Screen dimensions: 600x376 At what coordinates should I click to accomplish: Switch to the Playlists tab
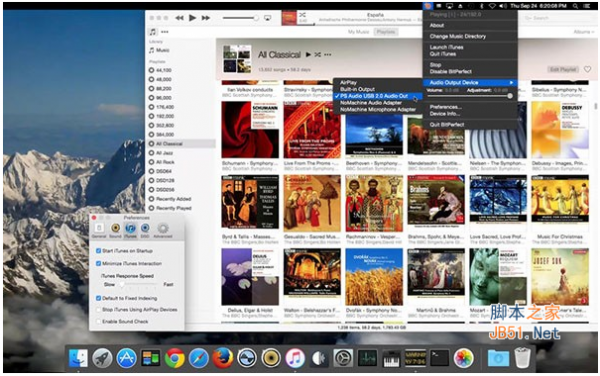385,32
